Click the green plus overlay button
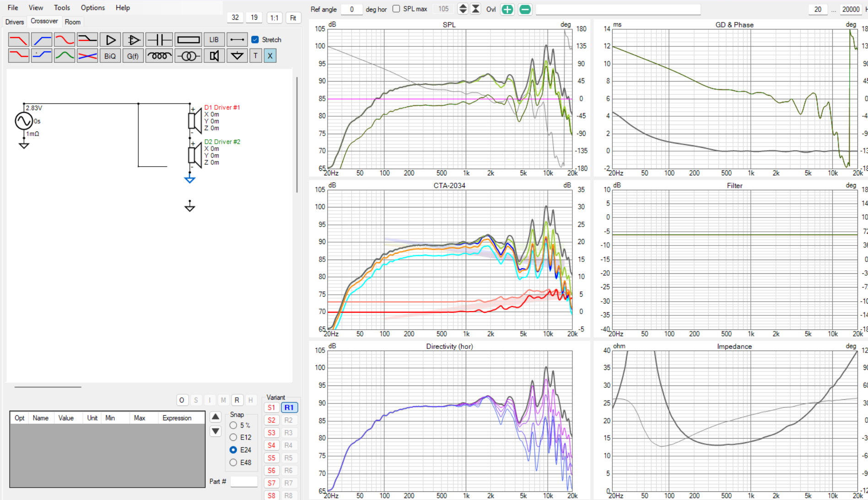 507,9
